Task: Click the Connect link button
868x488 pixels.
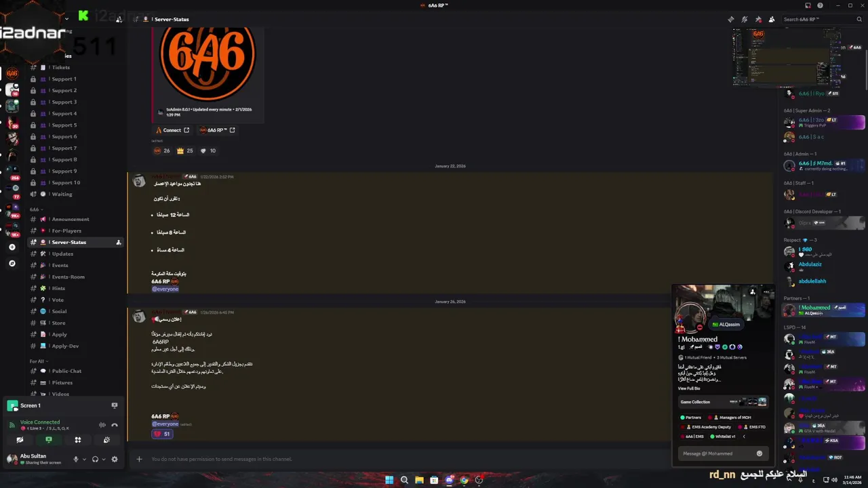Action: click(x=173, y=130)
